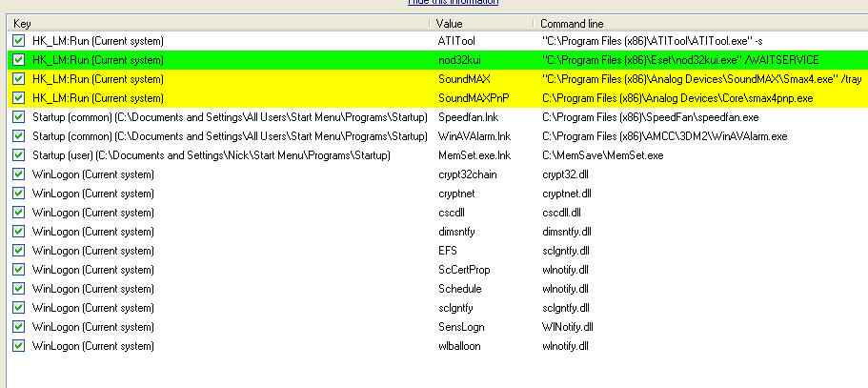Disable the cscdll entry checkbox

19,213
